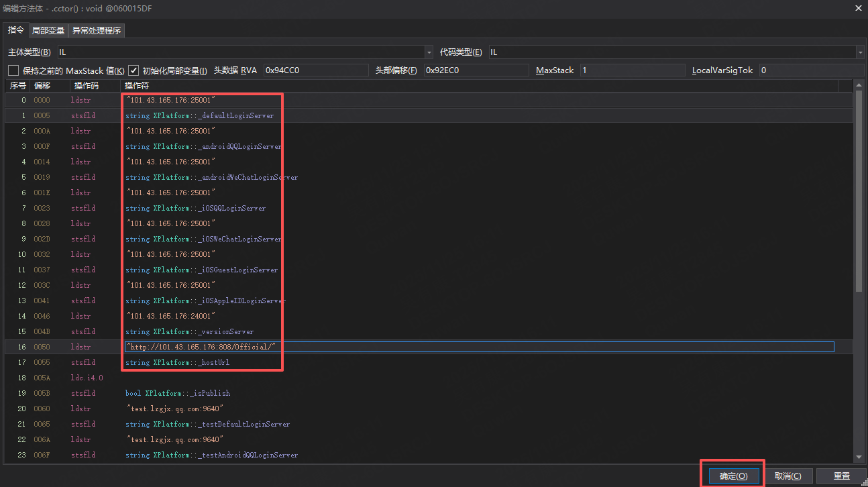Toggle the keep previous MaxStack value checkbox
Viewport: 868px width, 487px height.
pyautogui.click(x=13, y=70)
